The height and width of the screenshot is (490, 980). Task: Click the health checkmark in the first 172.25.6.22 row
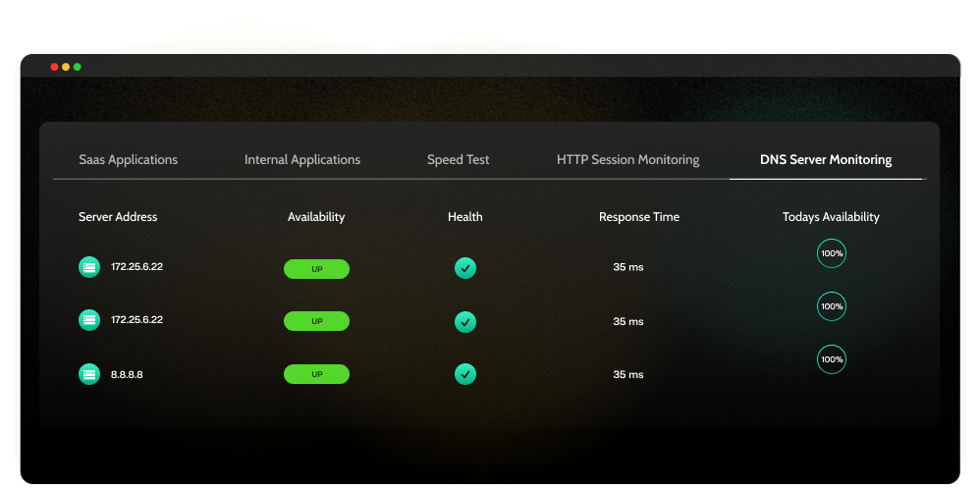pos(465,268)
